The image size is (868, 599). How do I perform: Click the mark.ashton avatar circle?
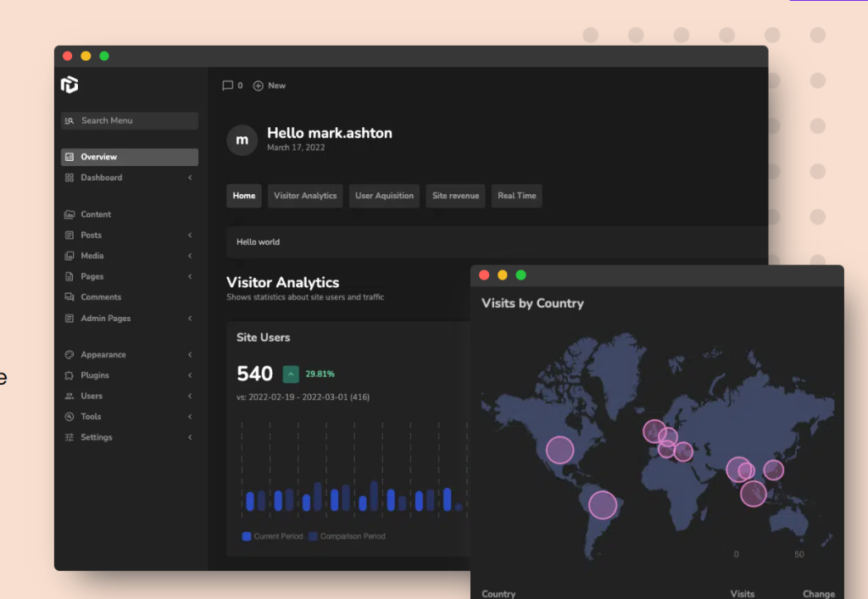point(242,140)
